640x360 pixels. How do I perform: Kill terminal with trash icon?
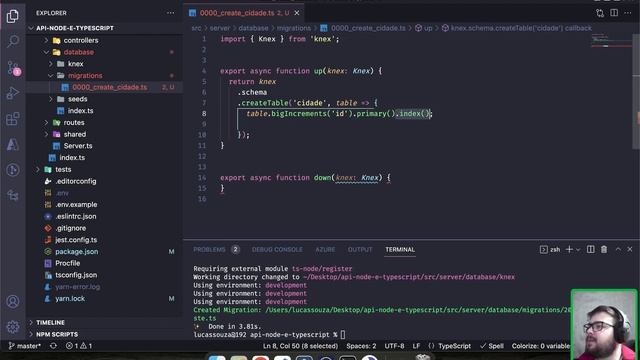[604, 249]
